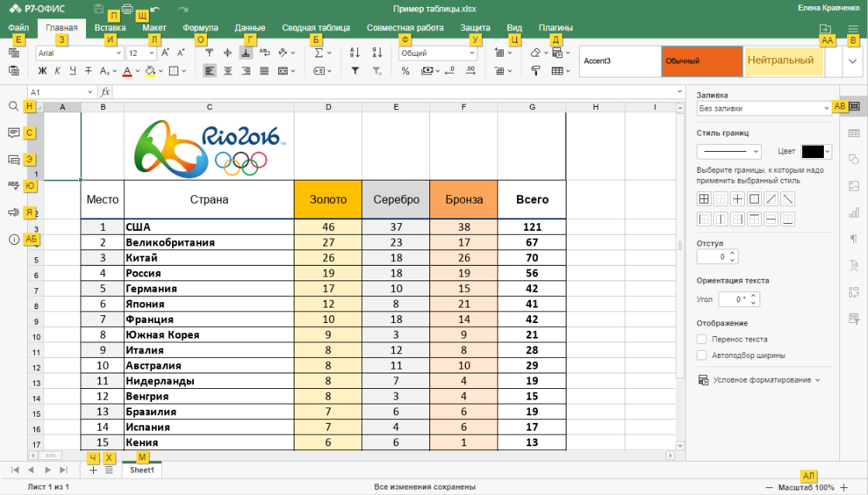The width and height of the screenshot is (868, 495).
Task: Toggle underline formatting (Ч)
Action: pyautogui.click(x=73, y=70)
